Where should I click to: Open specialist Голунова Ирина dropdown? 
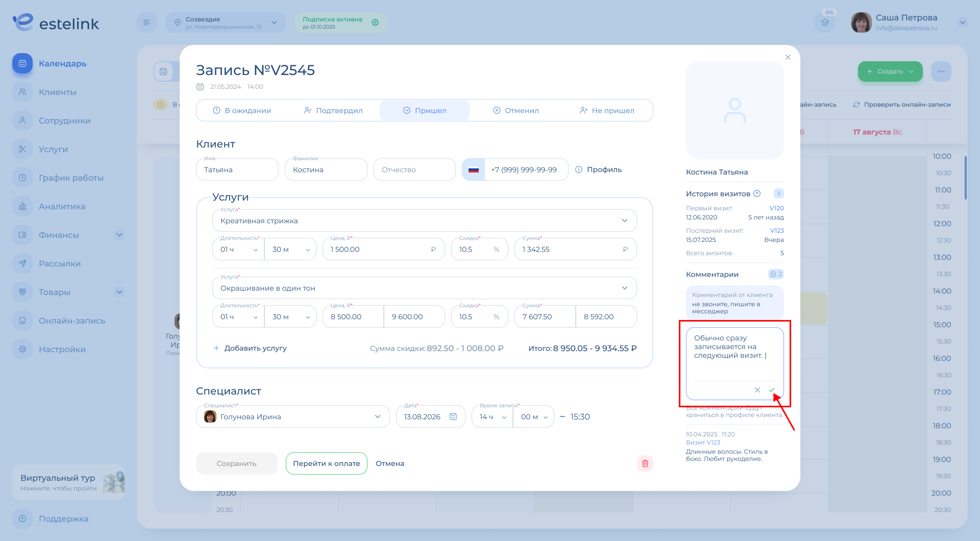click(378, 416)
